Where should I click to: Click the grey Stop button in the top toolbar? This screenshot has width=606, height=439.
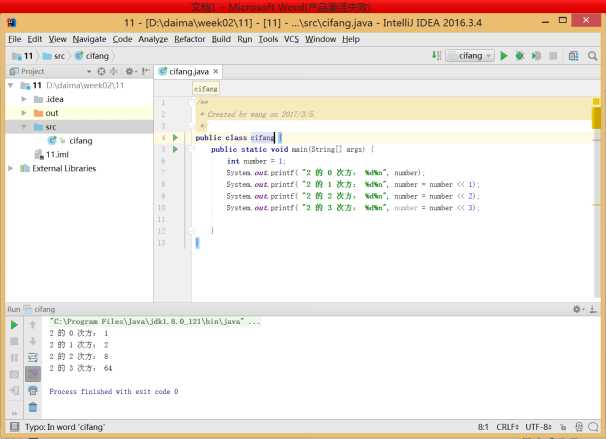click(x=553, y=56)
